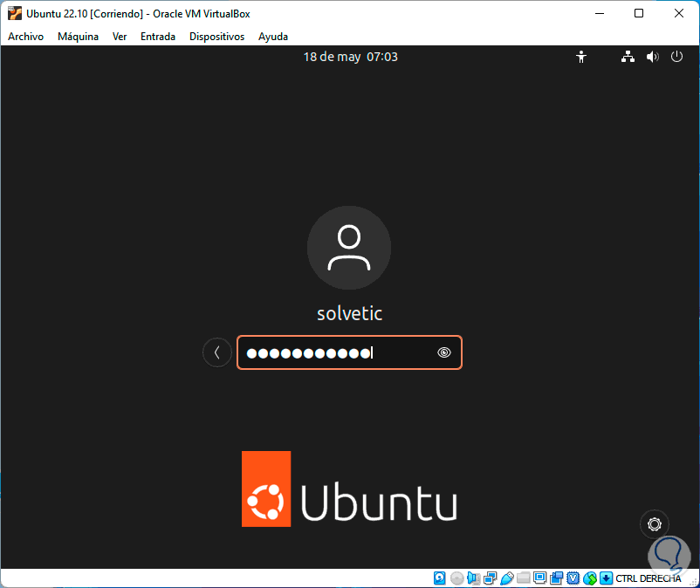The width and height of the screenshot is (700, 588).
Task: Click the hard disk activity indicator
Action: click(439, 578)
